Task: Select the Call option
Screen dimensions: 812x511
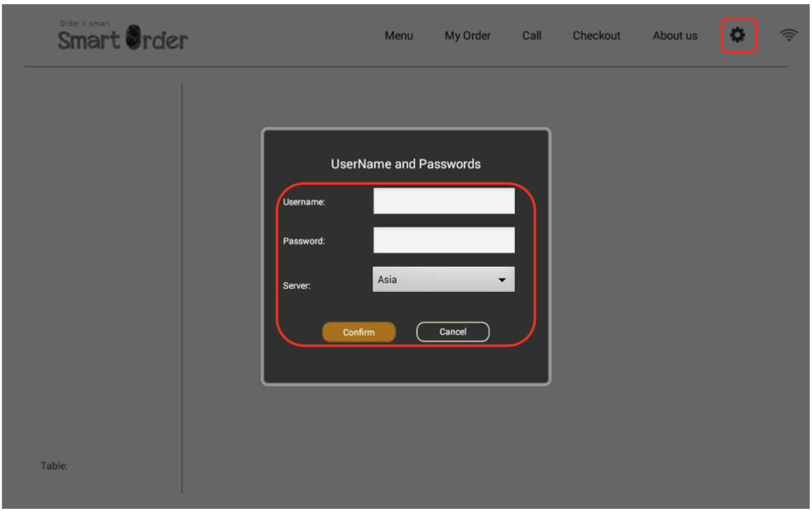Action: pos(532,36)
